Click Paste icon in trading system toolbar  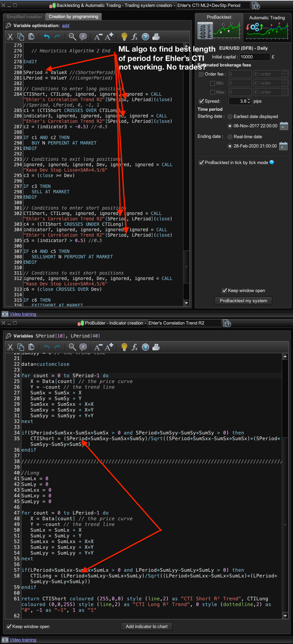[x=31, y=37]
